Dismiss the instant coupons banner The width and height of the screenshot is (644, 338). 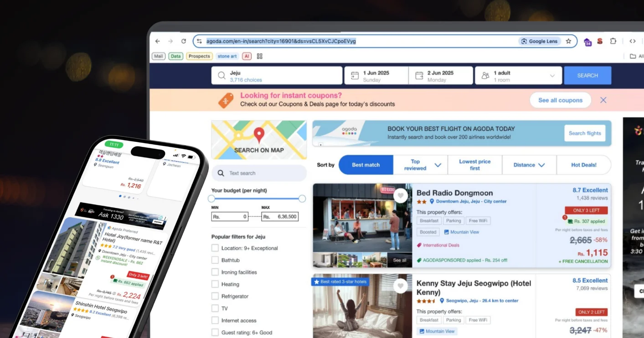pos(603,100)
